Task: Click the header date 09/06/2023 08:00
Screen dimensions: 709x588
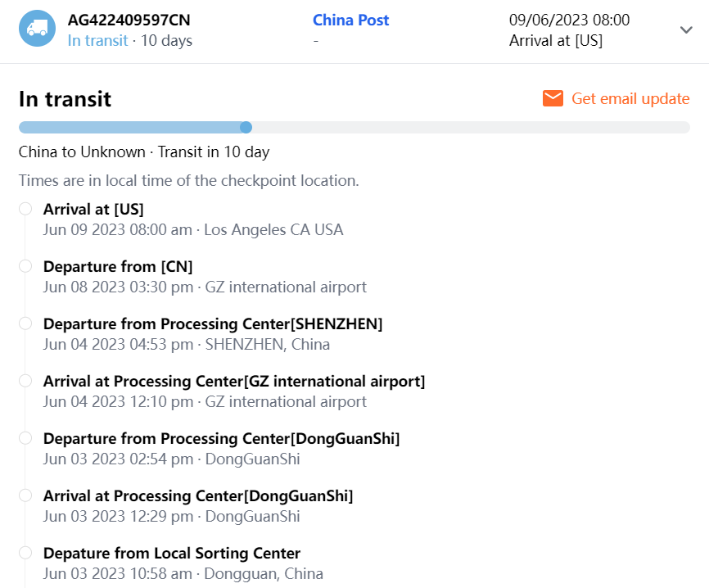Action: (569, 20)
